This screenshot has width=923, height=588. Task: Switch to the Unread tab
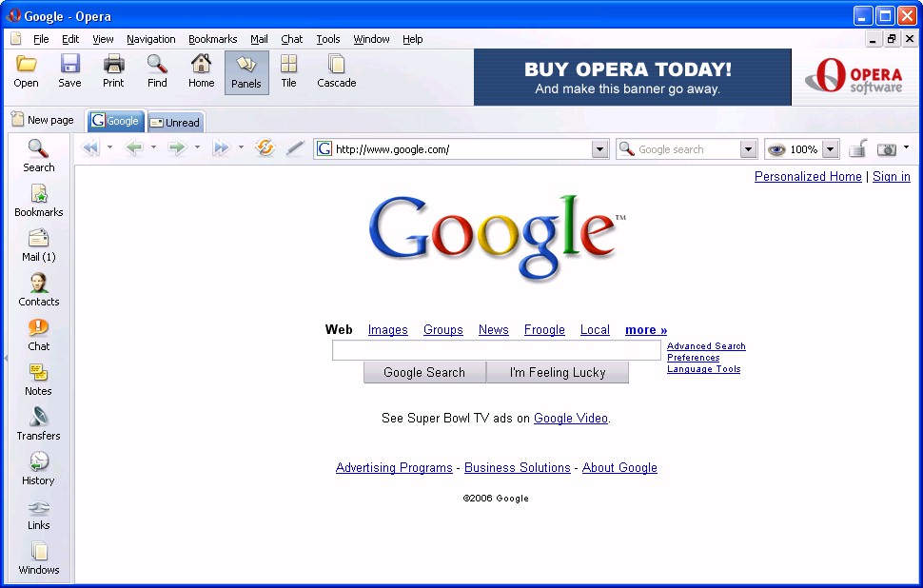coord(175,123)
